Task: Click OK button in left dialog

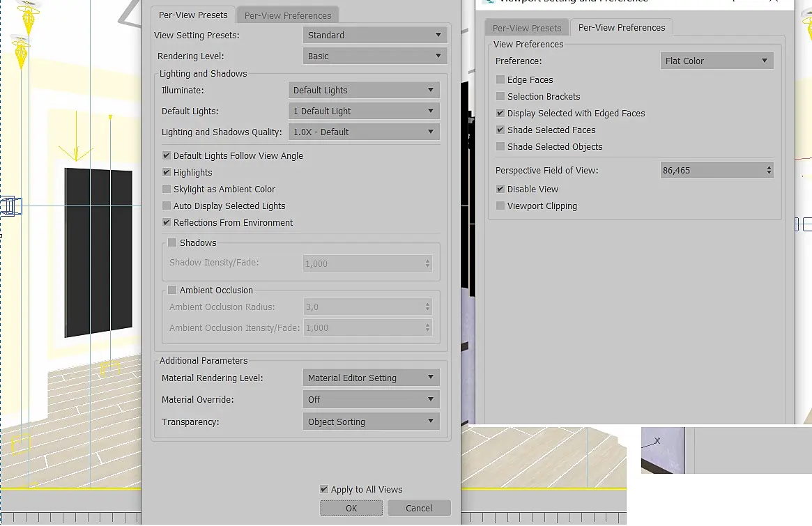Action: tap(351, 508)
